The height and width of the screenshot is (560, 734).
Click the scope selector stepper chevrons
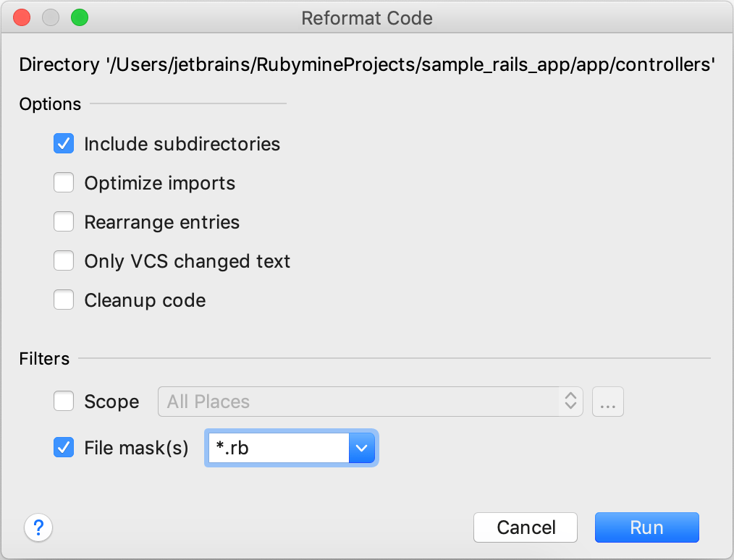pyautogui.click(x=570, y=402)
